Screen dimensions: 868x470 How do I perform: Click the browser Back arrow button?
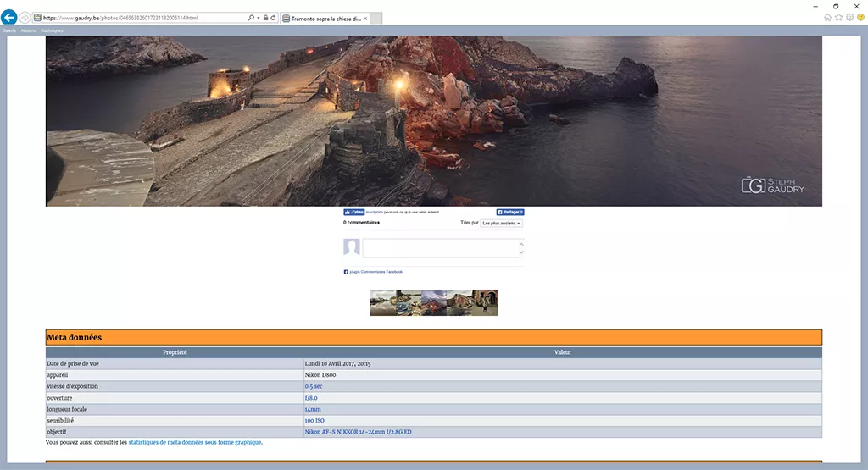point(9,17)
